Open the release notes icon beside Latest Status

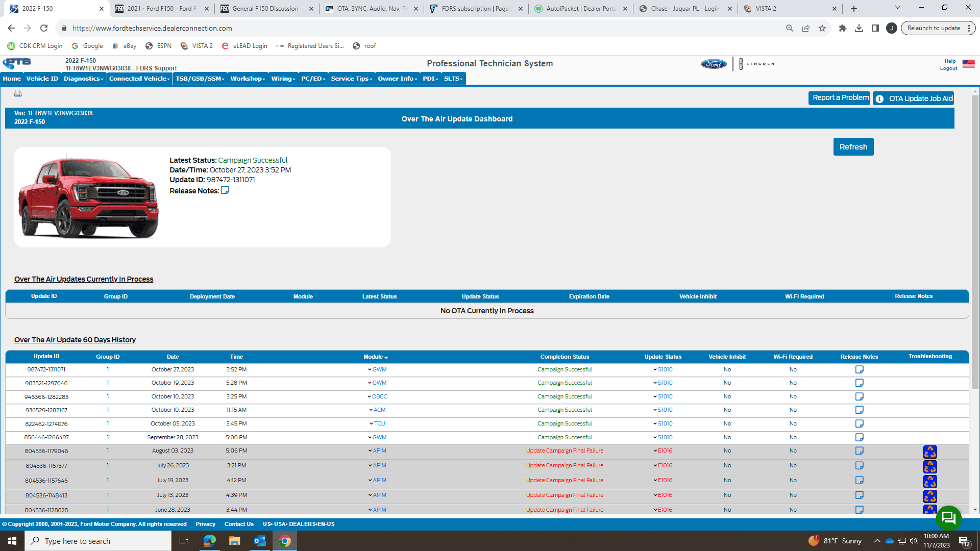(x=225, y=190)
